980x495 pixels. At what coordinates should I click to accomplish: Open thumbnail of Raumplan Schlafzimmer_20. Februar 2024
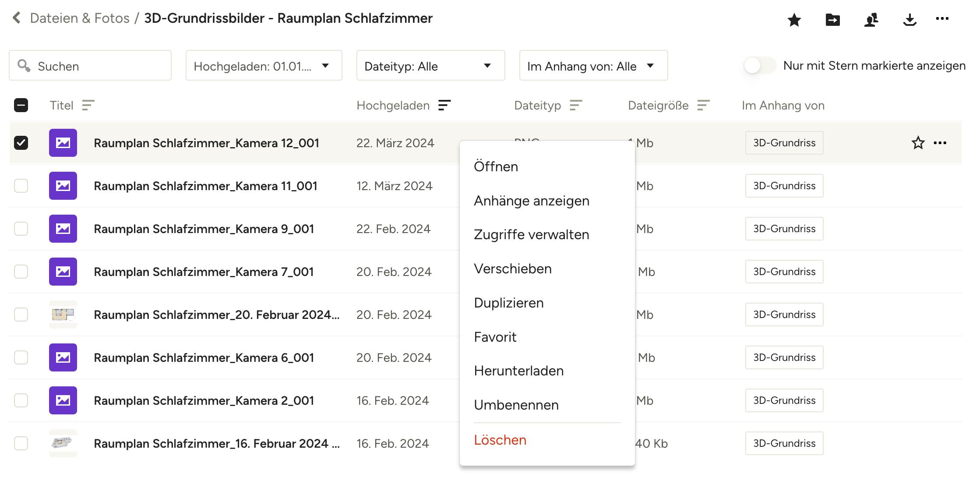(63, 315)
